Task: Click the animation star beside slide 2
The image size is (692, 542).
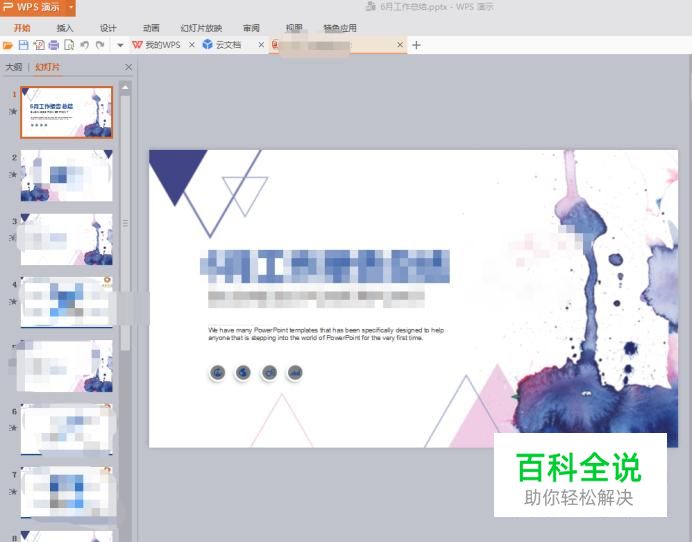Action: pos(13,175)
